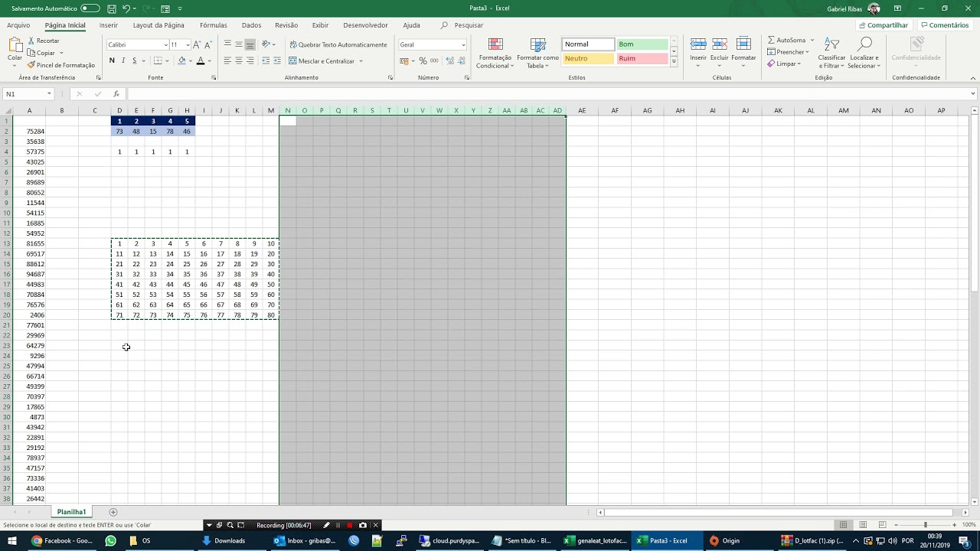Screen dimensions: 980x551
Task: Toggle bold (N) formatting
Action: point(112,60)
